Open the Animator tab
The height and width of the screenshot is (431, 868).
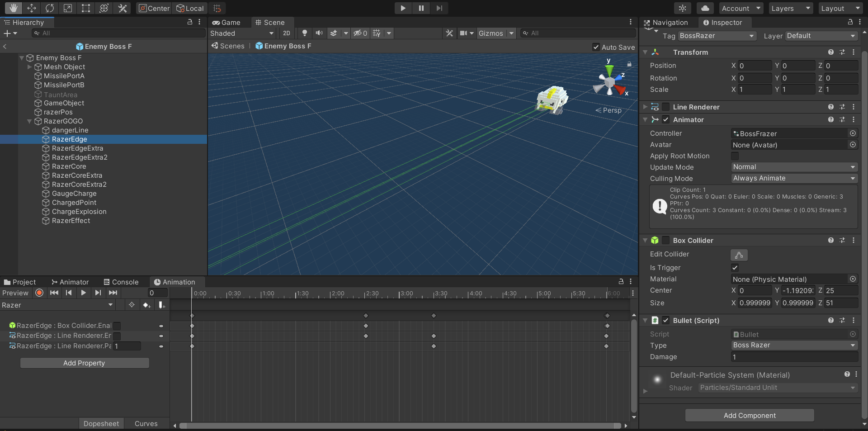(x=70, y=282)
